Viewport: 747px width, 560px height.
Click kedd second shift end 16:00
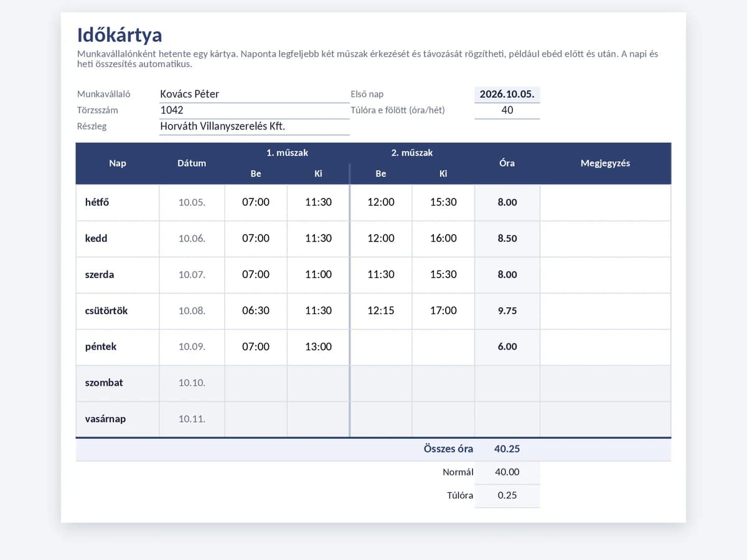(443, 238)
